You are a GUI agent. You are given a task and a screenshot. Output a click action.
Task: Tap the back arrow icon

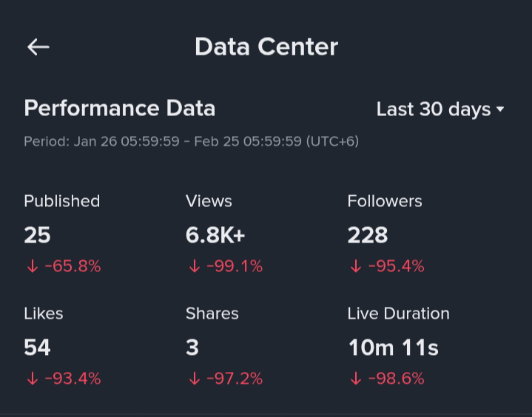click(38, 47)
